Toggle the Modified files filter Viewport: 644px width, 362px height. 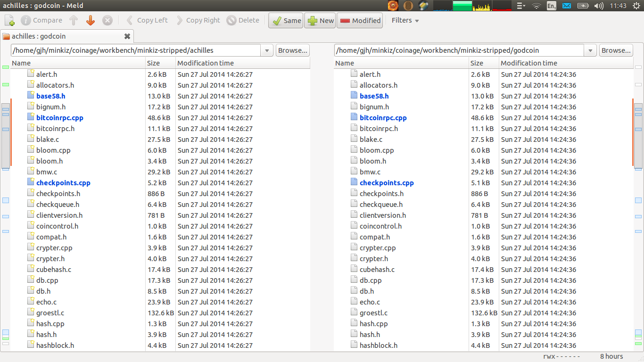coord(360,20)
